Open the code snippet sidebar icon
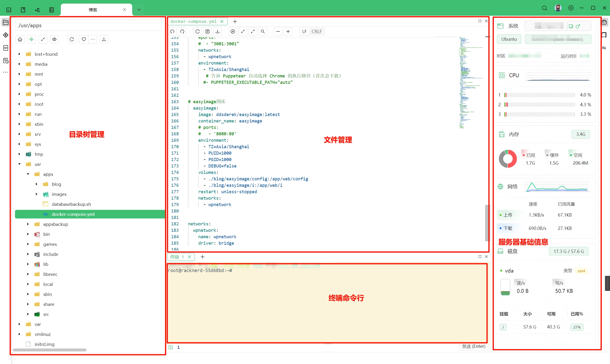 6,48
